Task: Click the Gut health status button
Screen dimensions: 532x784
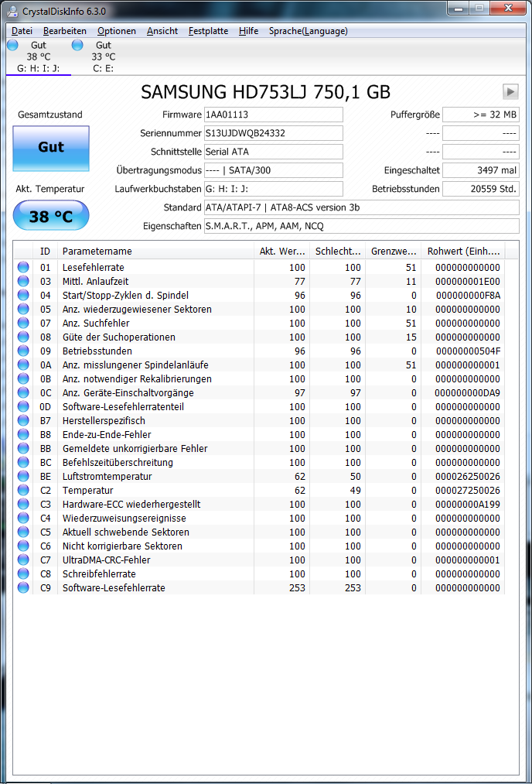Action: (x=51, y=148)
